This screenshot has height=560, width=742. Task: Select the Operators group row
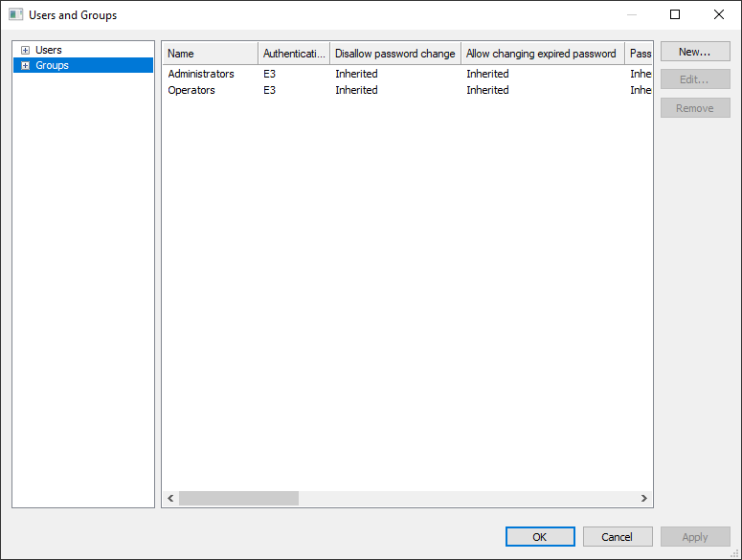191,90
